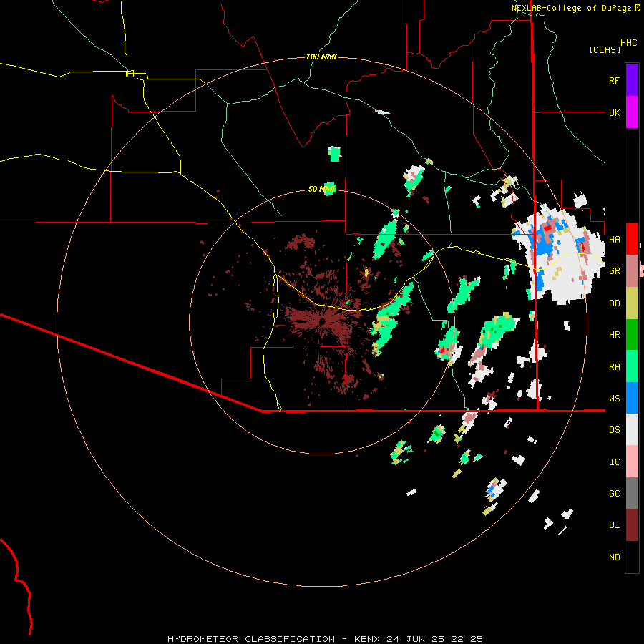Click the RF legend label
Image resolution: width=644 pixels, height=644 pixels.
click(614, 80)
